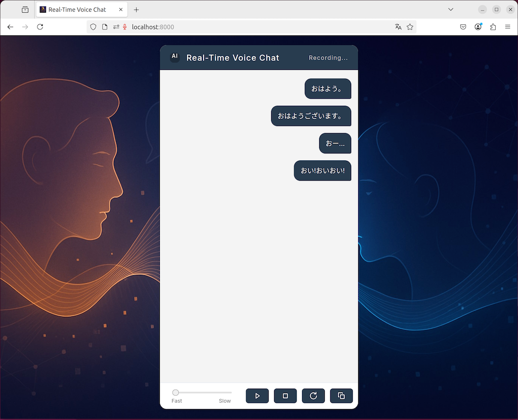Stop the recording with square button
The height and width of the screenshot is (420, 518).
285,396
